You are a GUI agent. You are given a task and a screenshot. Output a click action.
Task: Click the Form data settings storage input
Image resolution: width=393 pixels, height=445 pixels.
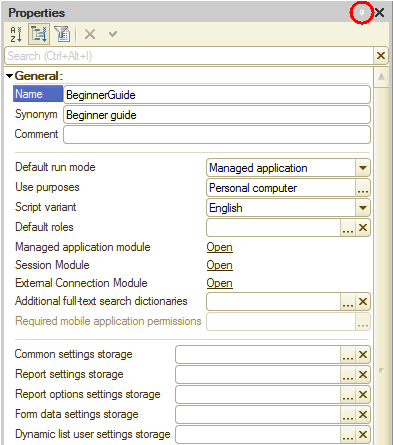(258, 415)
